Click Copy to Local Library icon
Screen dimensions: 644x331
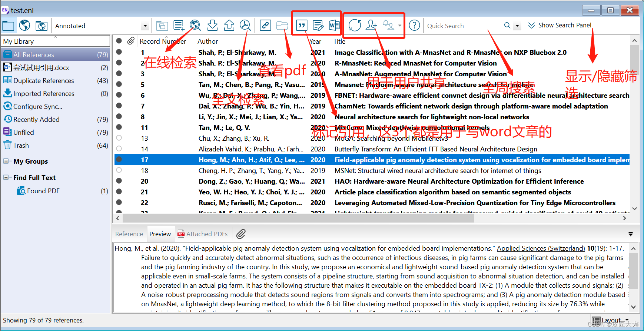click(x=162, y=26)
